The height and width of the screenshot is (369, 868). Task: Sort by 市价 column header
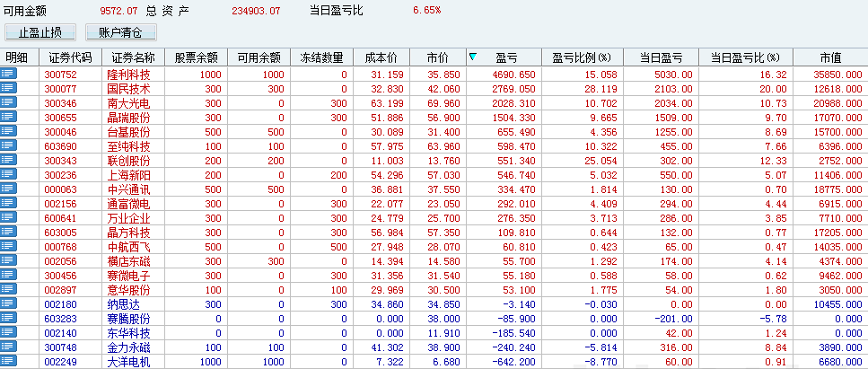[437, 57]
